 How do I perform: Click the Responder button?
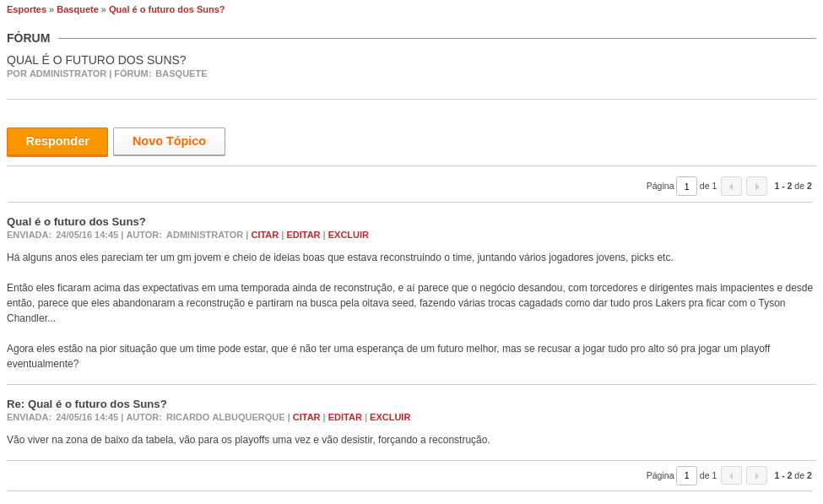[x=57, y=142]
